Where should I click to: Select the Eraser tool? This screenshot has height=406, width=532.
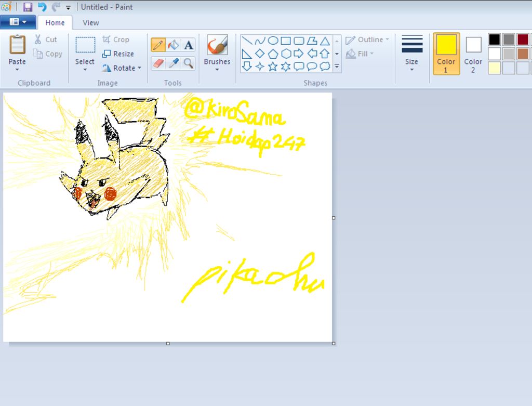point(158,63)
